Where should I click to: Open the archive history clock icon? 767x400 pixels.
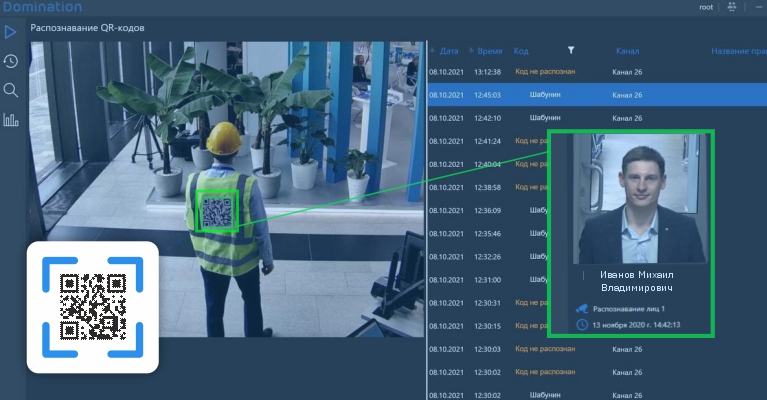[x=11, y=61]
